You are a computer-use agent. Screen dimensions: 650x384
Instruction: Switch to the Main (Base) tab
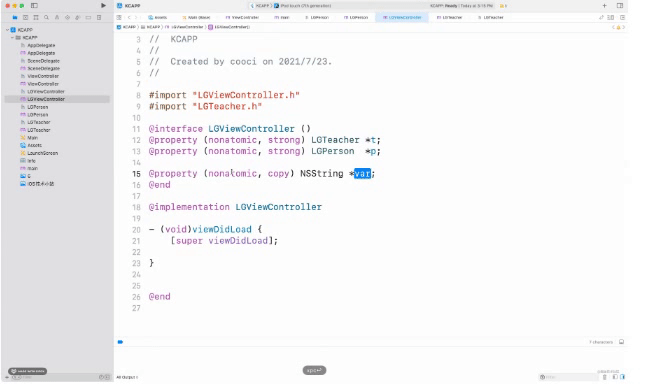(x=196, y=17)
